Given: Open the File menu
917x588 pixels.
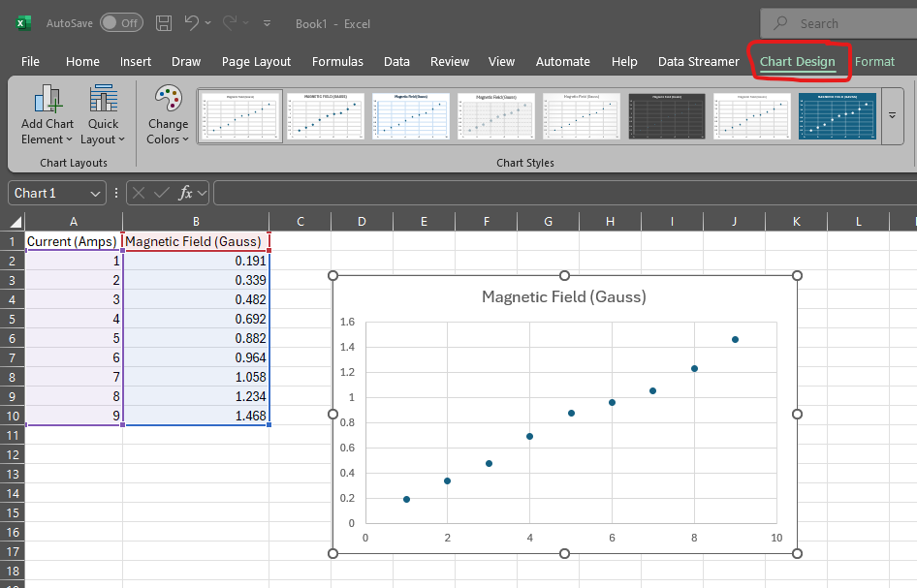Looking at the screenshot, I should [30, 61].
